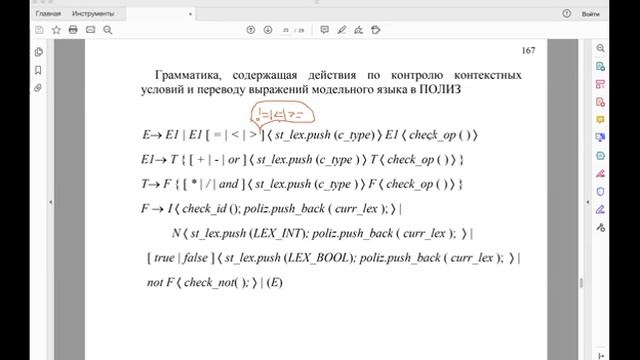This screenshot has width=640, height=360.
Task: Open the sign document tool
Action: tap(358, 30)
